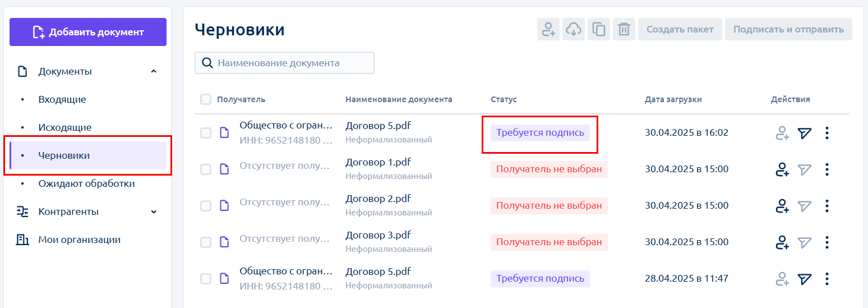Click Получатель не выбран badge for Договор 1.pdf
The width and height of the screenshot is (868, 308).
[x=549, y=169]
